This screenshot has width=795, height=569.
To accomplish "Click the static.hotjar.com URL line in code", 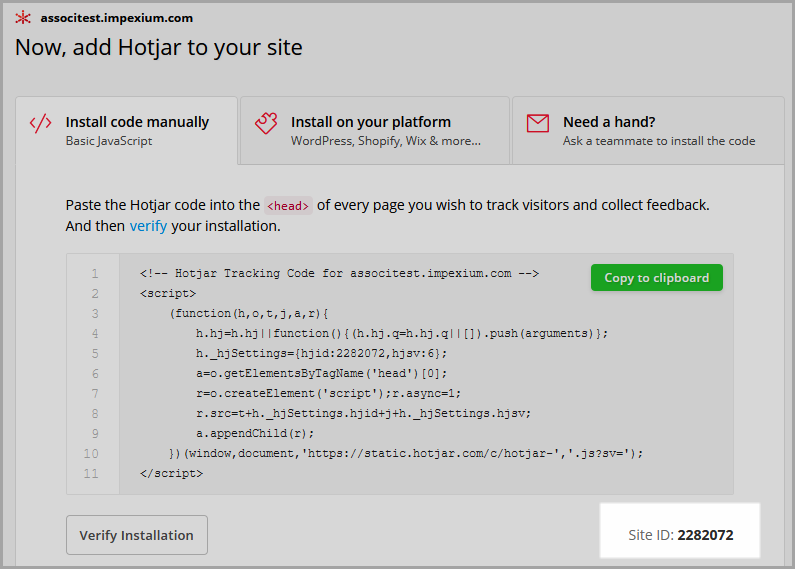I will (406, 453).
